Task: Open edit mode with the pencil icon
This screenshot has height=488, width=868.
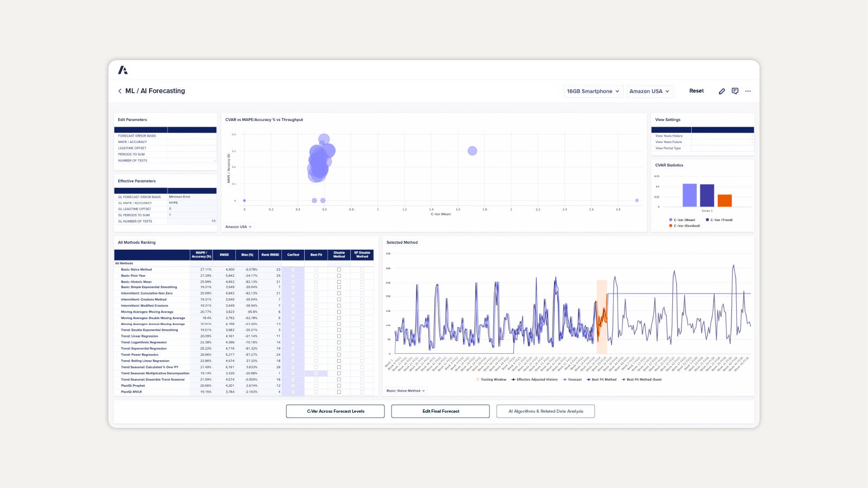Action: pos(722,91)
